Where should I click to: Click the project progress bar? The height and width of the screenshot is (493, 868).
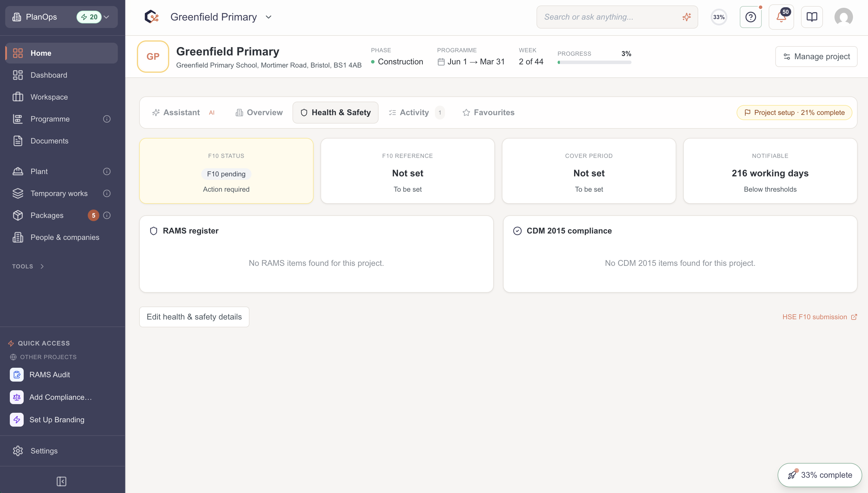(x=594, y=62)
